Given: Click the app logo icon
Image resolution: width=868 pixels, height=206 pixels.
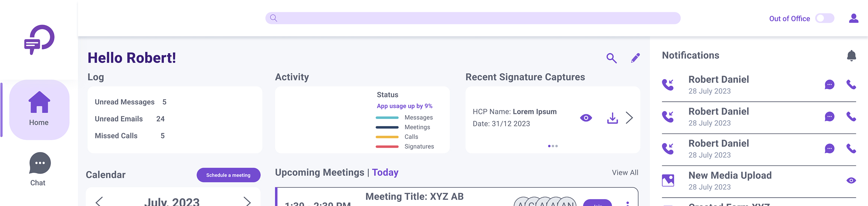Looking at the screenshot, I should [x=39, y=39].
